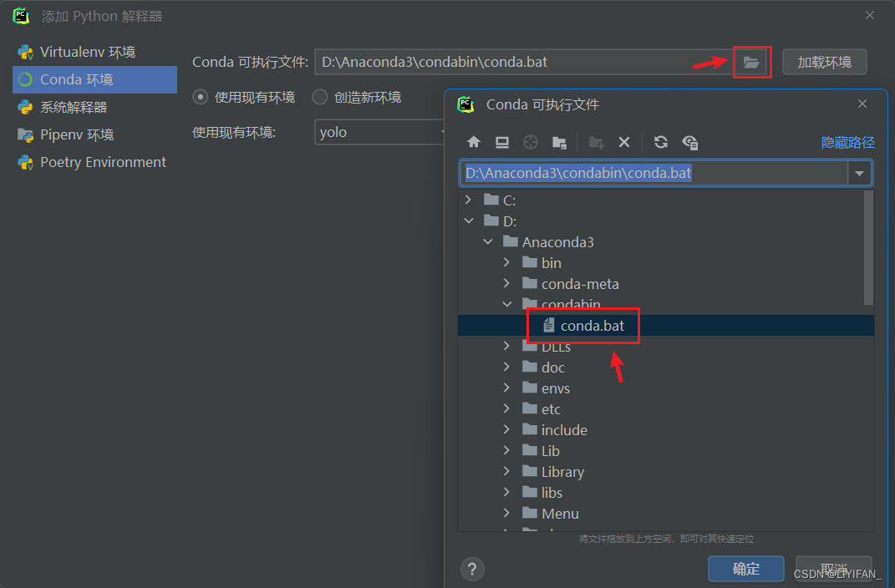Collapse the D: drive node
Viewport: 895px width, 588px height.
click(x=469, y=220)
